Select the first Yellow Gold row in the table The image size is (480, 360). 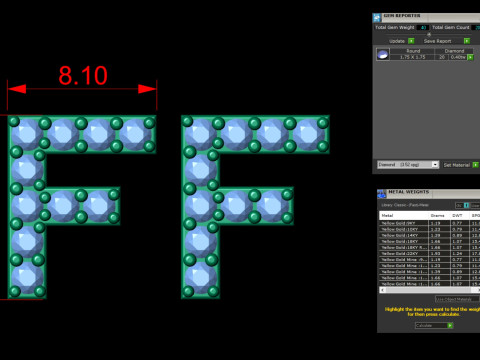pyautogui.click(x=429, y=223)
